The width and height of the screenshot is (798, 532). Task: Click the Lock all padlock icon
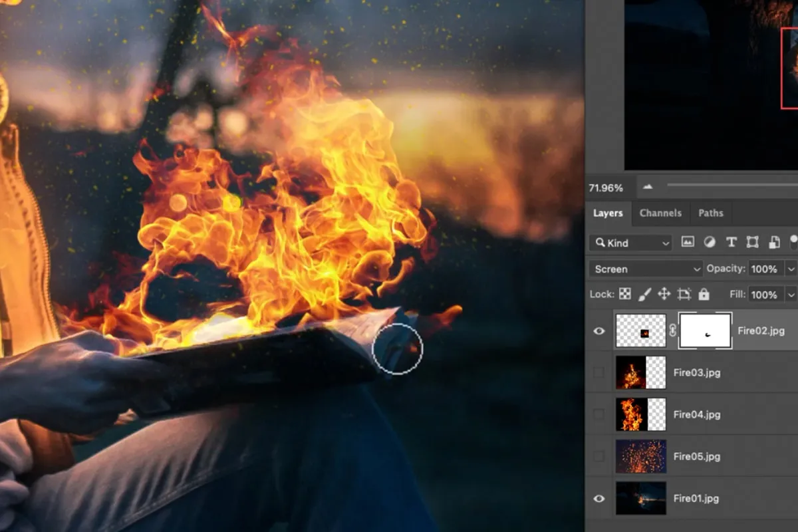pyautogui.click(x=704, y=294)
